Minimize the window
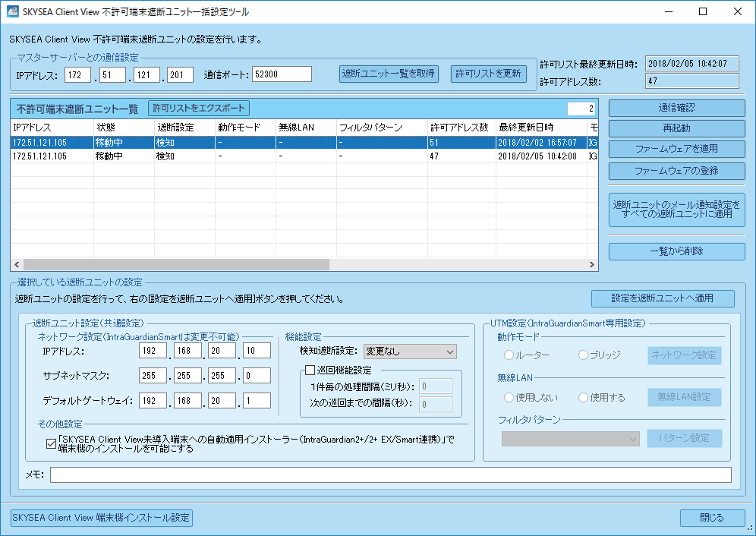The height and width of the screenshot is (536, 756). point(669,11)
